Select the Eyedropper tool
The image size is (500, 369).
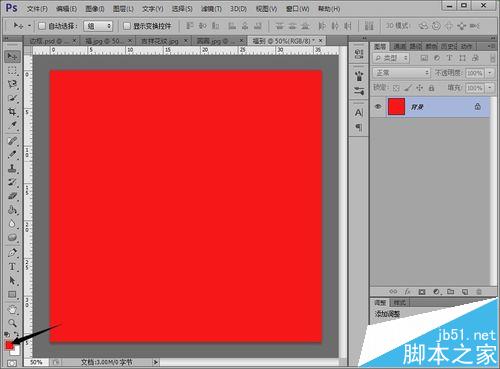(12, 125)
